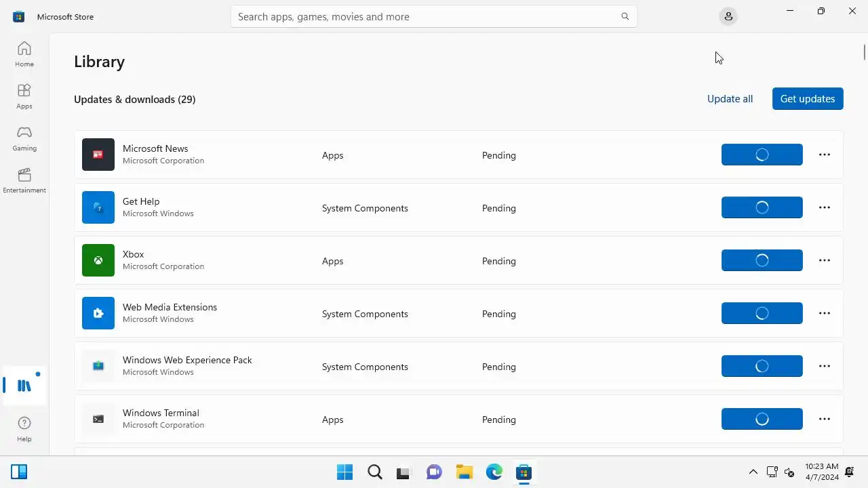Click the Microsoft News app icon
This screenshot has height=488, width=868.
click(x=98, y=155)
